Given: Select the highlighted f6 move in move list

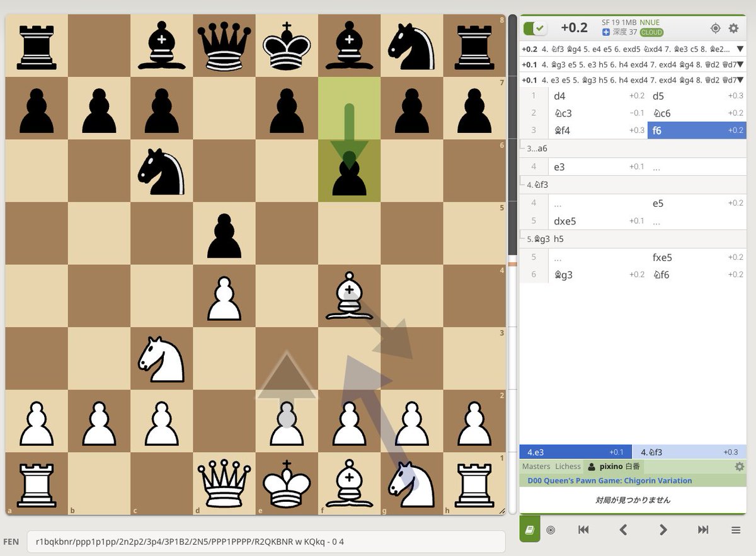Looking at the screenshot, I should click(697, 130).
